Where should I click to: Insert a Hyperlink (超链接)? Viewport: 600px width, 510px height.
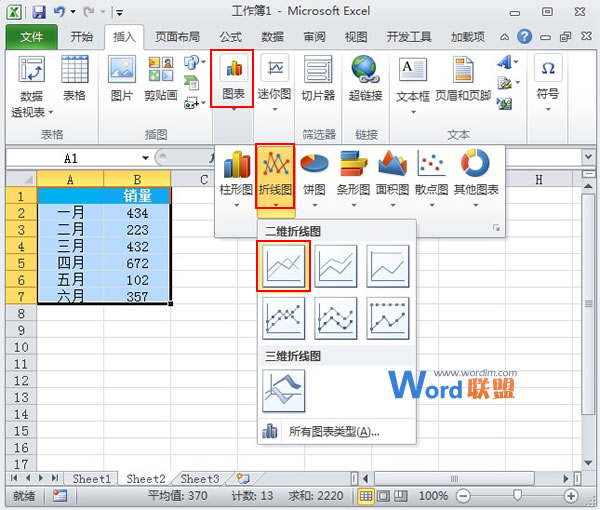(365, 78)
